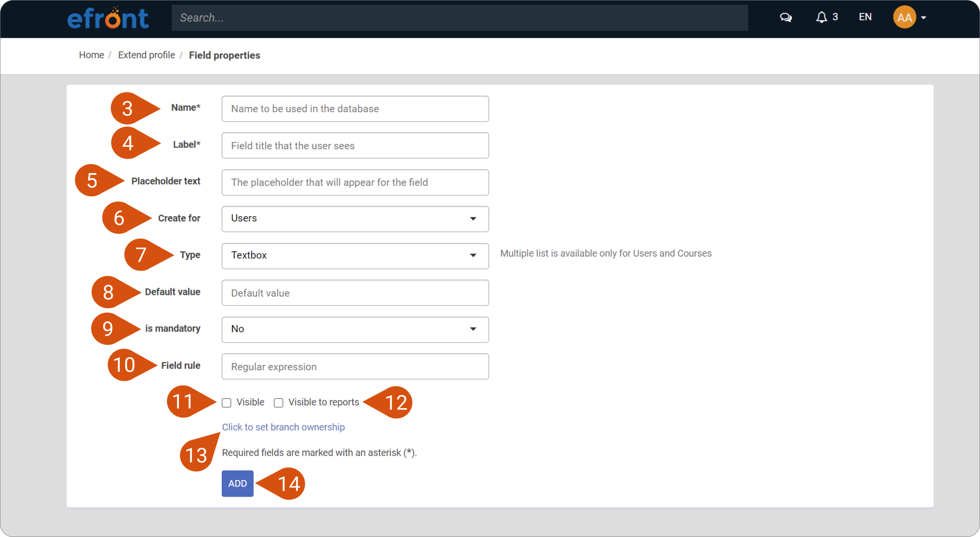Click the Placeholder text input field
Screen dimensions: 980x537
pyautogui.click(x=355, y=183)
